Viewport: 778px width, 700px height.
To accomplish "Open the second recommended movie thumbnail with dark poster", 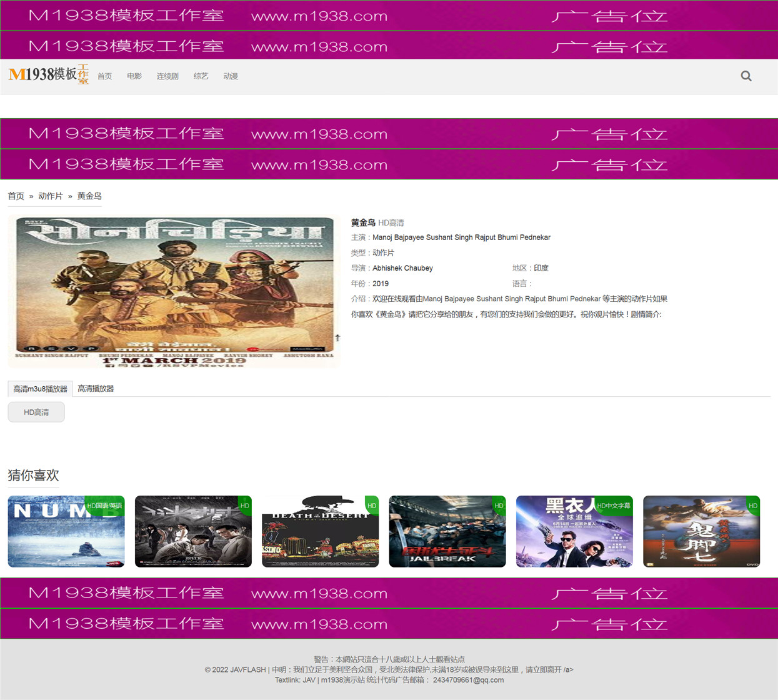I will [x=193, y=532].
